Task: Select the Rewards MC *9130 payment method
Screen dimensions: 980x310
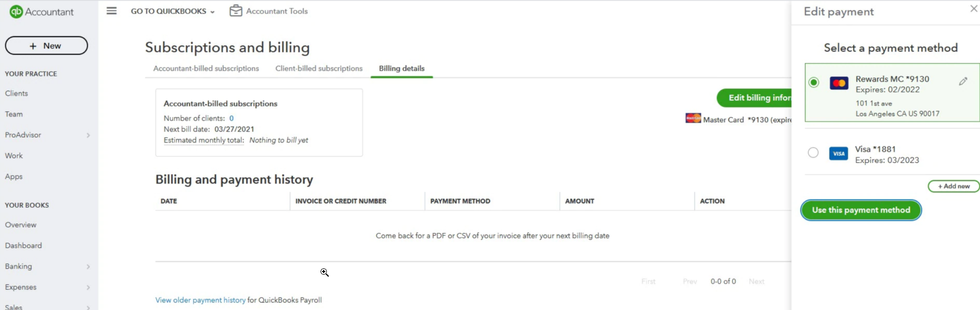Action: pyautogui.click(x=813, y=83)
